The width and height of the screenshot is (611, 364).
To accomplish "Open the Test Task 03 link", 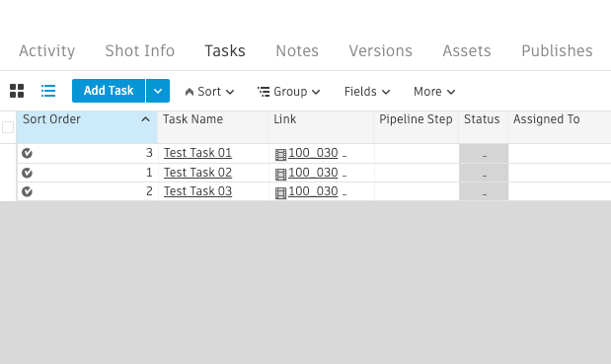I will (x=197, y=191).
